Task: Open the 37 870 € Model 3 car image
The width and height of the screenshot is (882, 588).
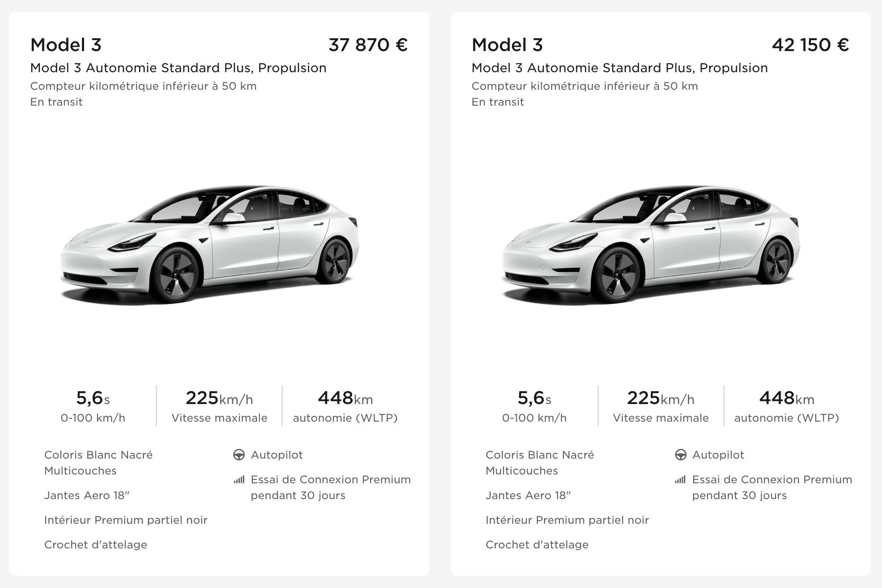Action: 210,245
